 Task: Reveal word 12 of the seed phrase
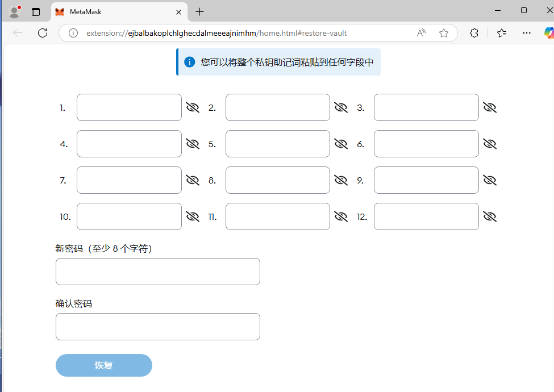tap(490, 216)
